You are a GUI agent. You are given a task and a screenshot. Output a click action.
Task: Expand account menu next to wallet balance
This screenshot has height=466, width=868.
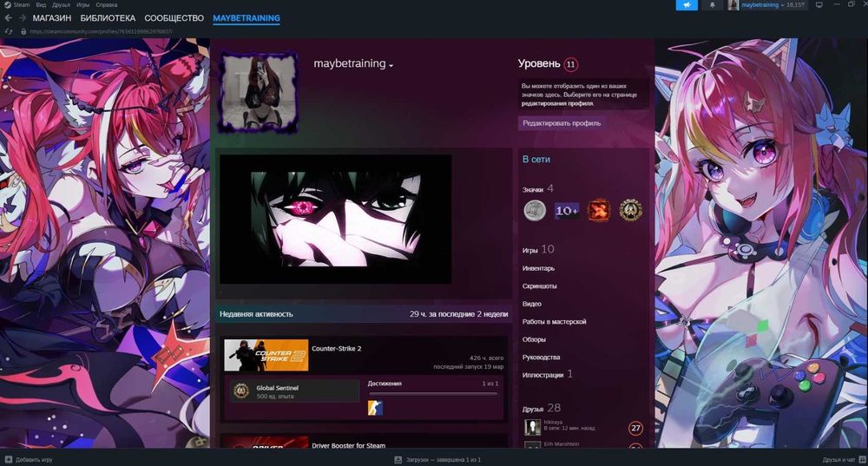[782, 5]
